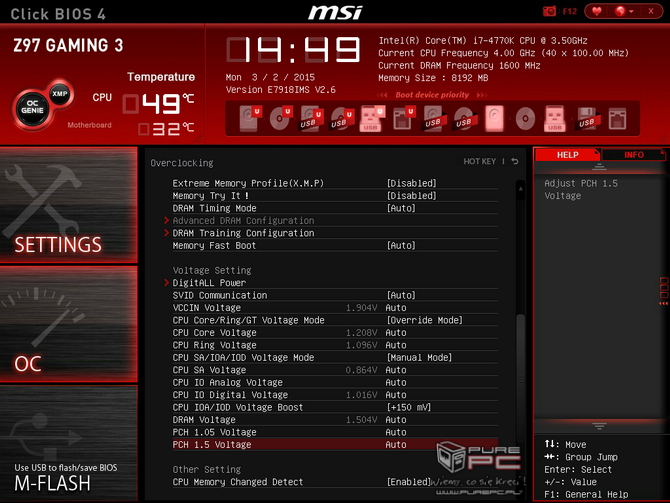This screenshot has height=503, width=670.
Task: Open favorites with the heart icon
Action: [597, 11]
